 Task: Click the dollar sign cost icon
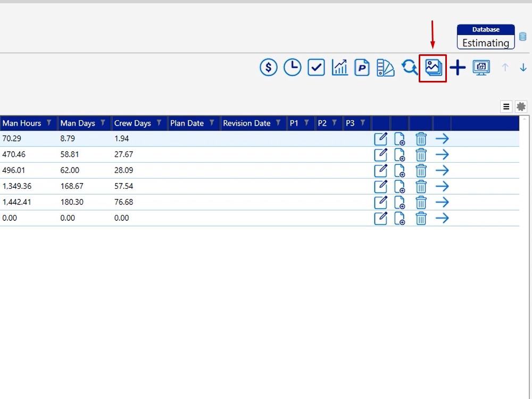click(x=269, y=68)
